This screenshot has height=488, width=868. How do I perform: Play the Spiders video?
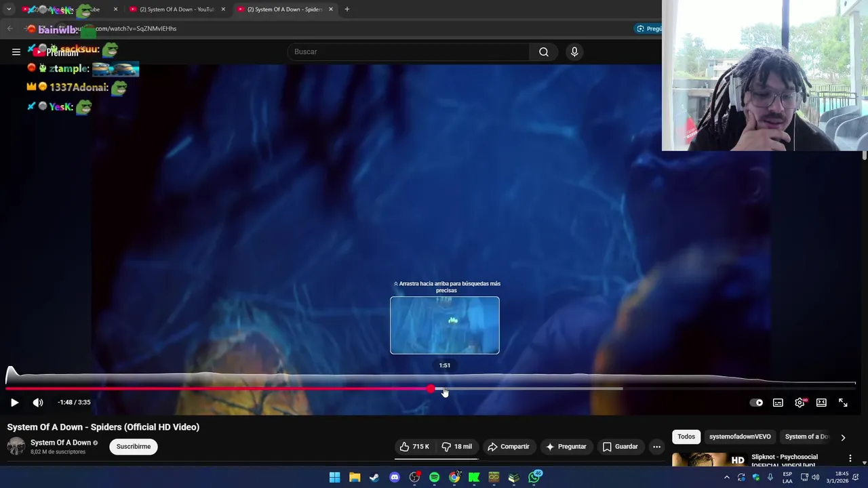click(x=14, y=403)
